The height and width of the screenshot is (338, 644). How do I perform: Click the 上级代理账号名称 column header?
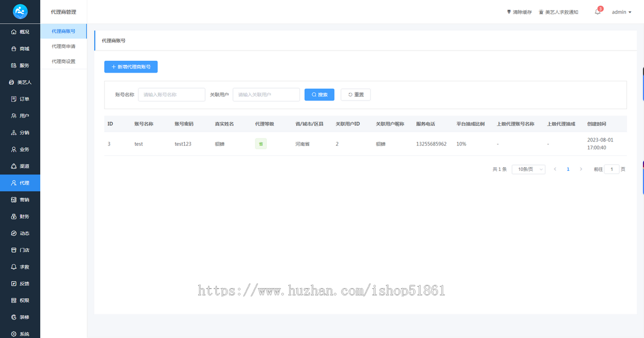coord(515,124)
